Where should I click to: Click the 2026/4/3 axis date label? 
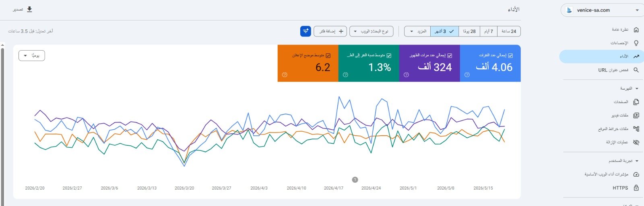tap(259, 188)
